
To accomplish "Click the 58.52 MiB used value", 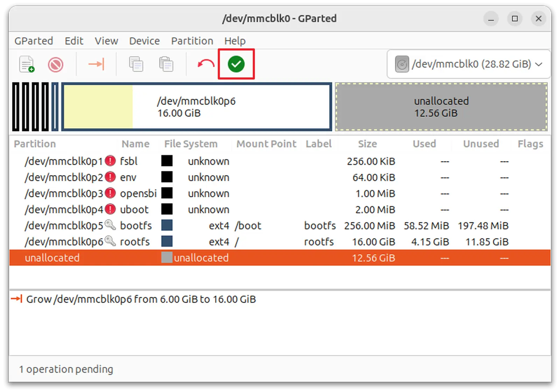I will 426,226.
